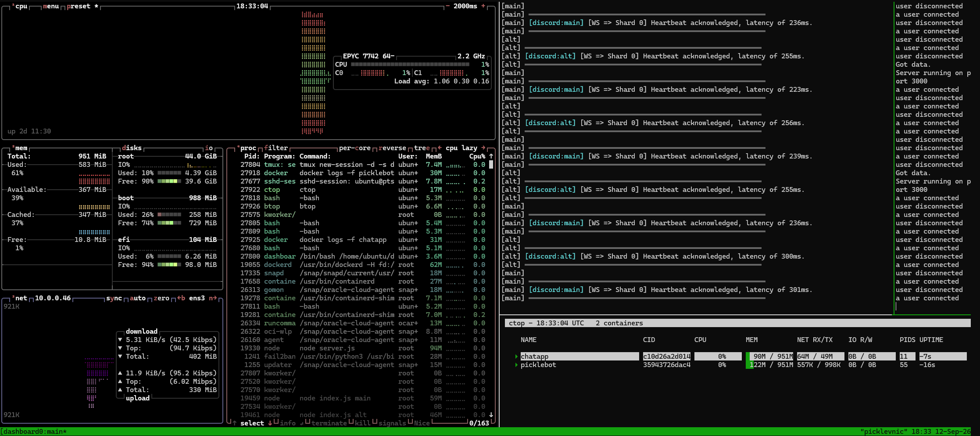Click root disk Used 10% meter bar
The height and width of the screenshot is (436, 980).
click(x=169, y=173)
